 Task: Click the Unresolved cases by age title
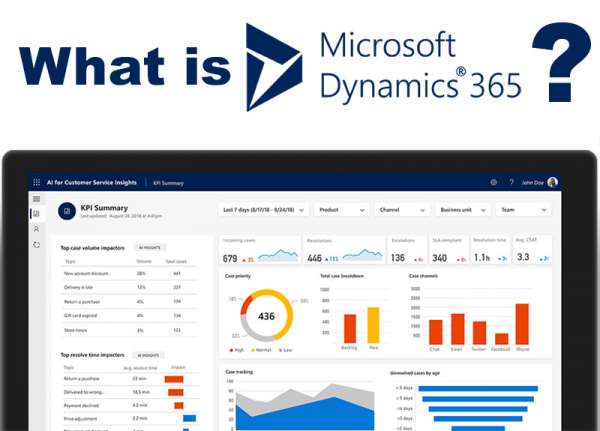click(x=415, y=373)
